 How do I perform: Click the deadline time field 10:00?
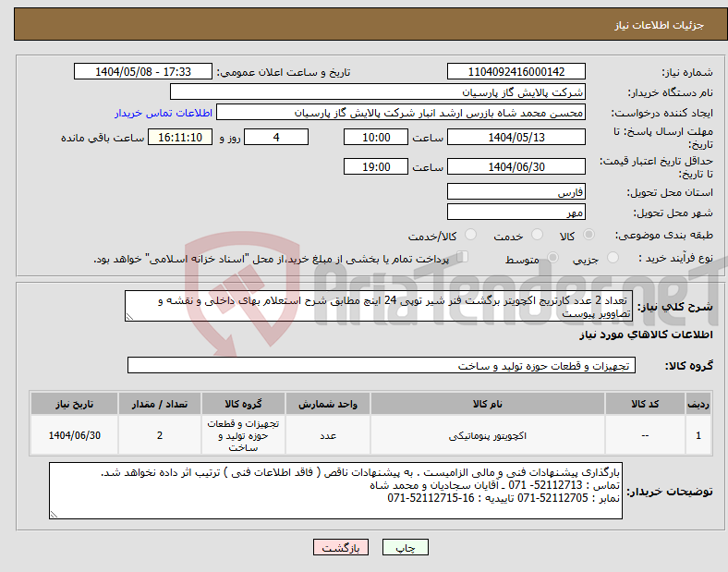pyautogui.click(x=376, y=137)
